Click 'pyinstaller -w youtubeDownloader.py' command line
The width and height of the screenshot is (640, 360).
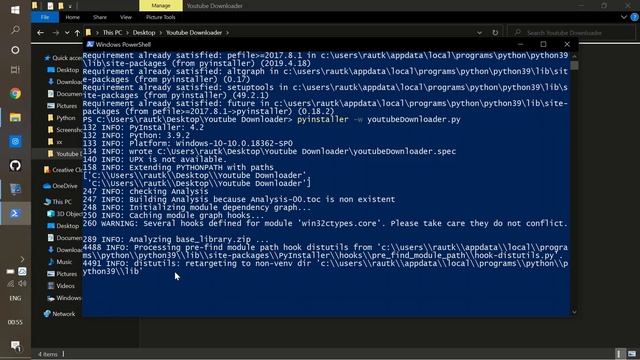[378, 119]
